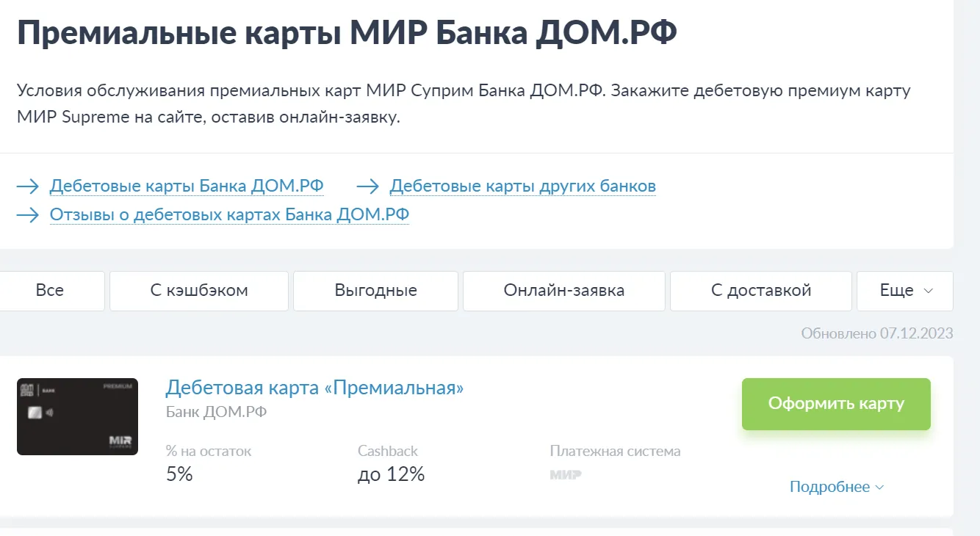This screenshot has width=980, height=536.
Task: Select the «Все» filter tab
Action: pos(51,290)
